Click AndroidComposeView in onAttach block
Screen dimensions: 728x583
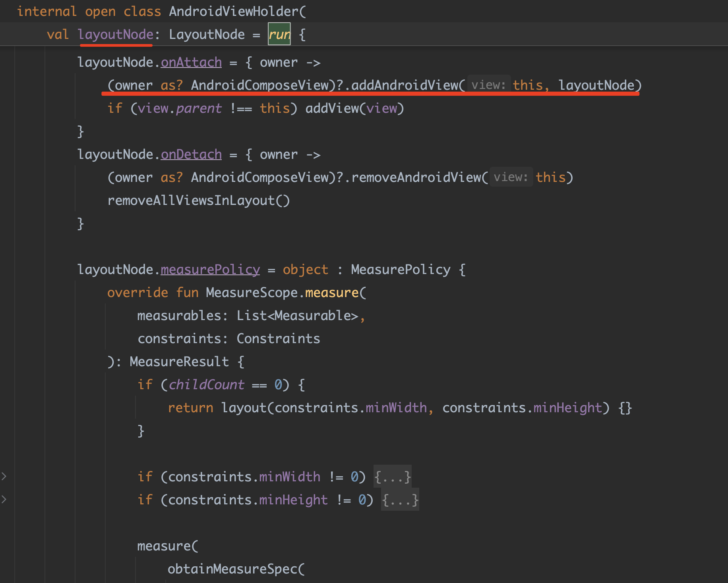pyautogui.click(x=260, y=85)
